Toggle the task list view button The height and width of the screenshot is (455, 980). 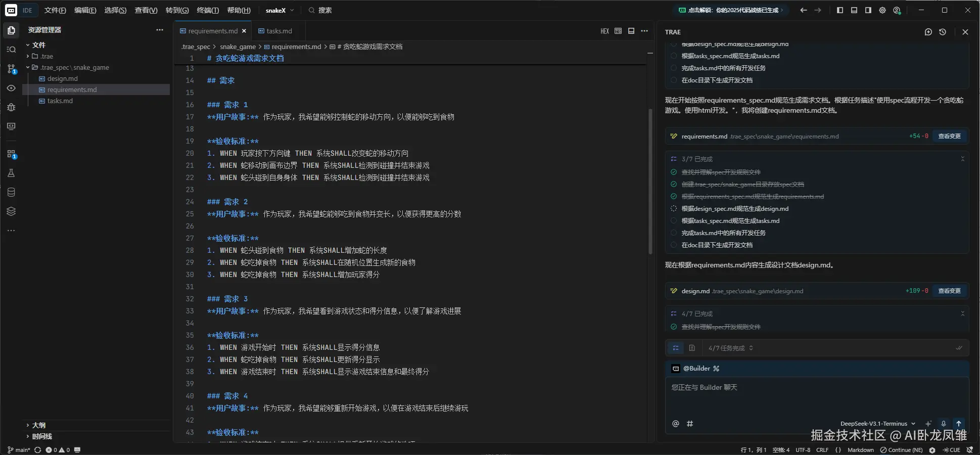pyautogui.click(x=676, y=348)
